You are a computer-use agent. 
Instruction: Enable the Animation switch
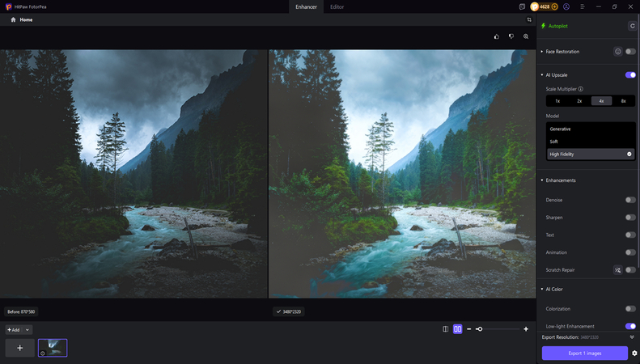(630, 252)
